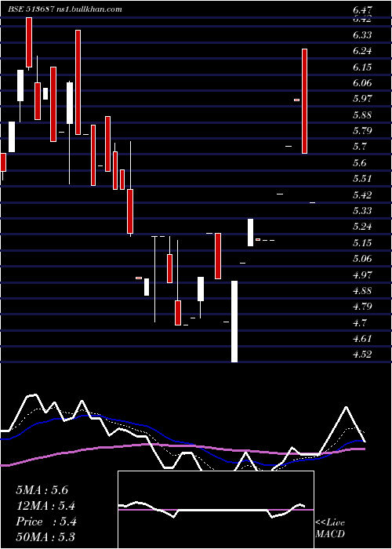Pick the 6.06 price axis value

(x=362, y=83)
